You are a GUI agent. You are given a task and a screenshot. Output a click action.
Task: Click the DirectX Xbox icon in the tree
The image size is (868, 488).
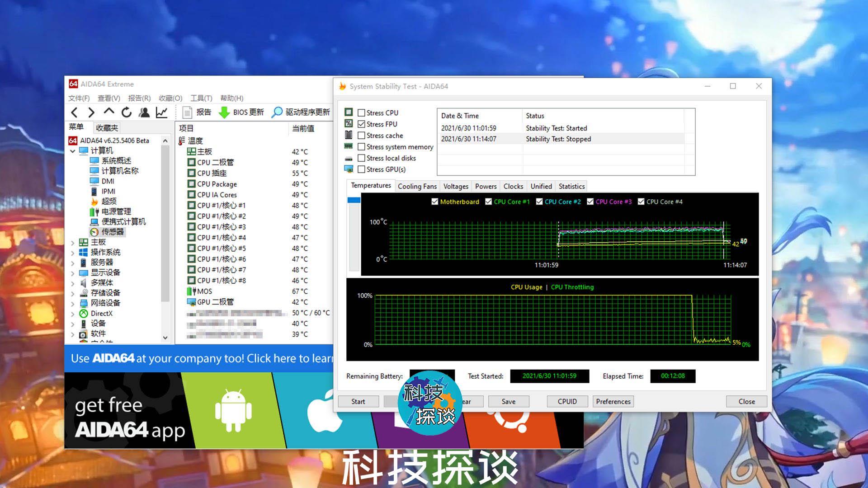coord(84,313)
